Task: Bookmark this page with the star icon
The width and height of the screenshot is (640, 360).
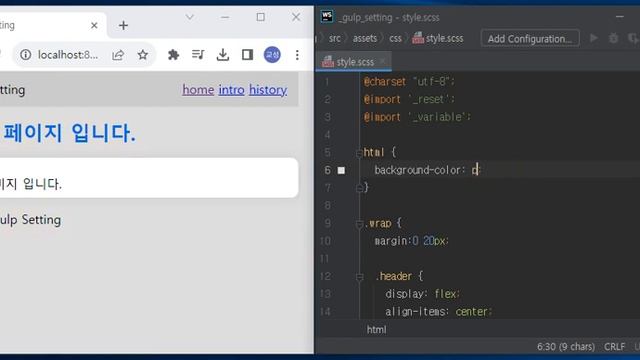Action: click(143, 55)
